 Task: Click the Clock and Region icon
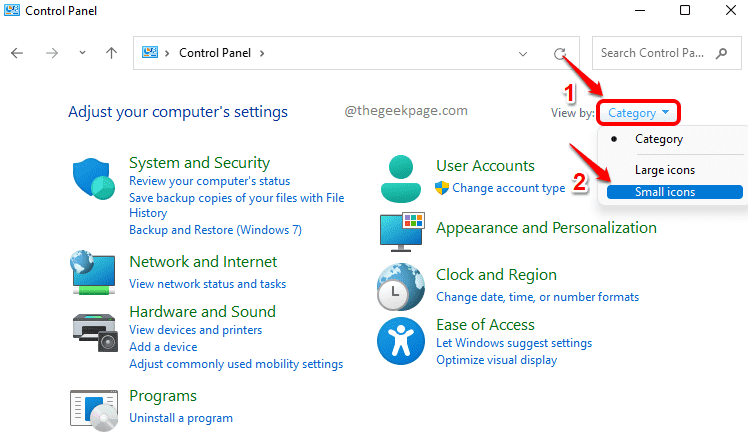click(x=402, y=286)
